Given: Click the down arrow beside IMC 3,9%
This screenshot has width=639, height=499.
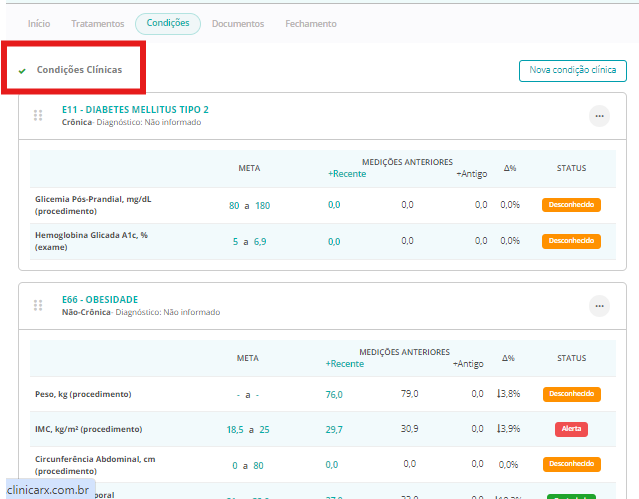Looking at the screenshot, I should tap(499, 429).
